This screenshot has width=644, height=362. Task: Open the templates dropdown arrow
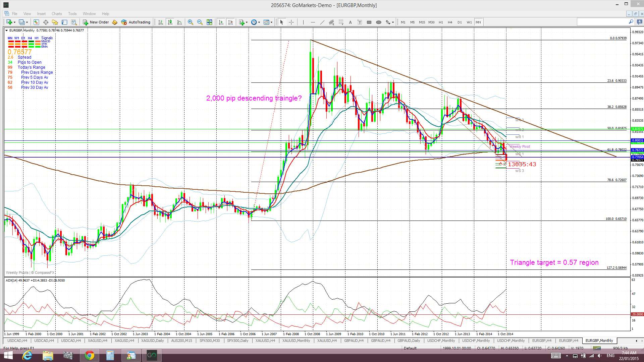pyautogui.click(x=271, y=22)
